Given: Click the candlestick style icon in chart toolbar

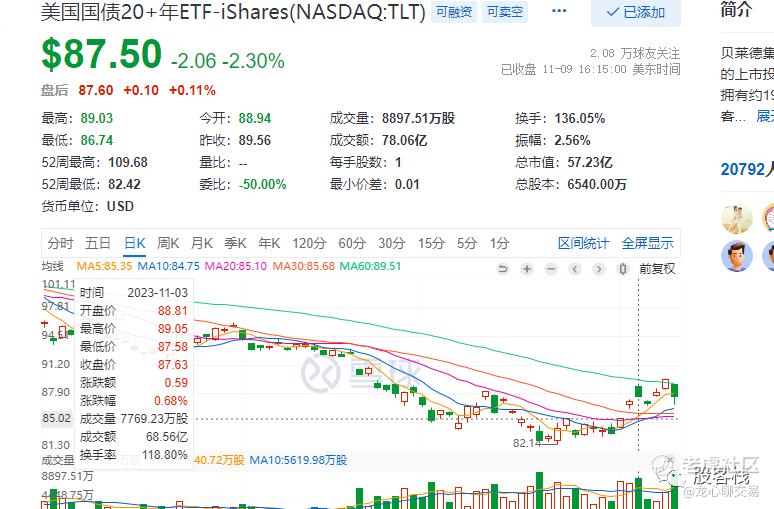Looking at the screenshot, I should pyautogui.click(x=623, y=269).
